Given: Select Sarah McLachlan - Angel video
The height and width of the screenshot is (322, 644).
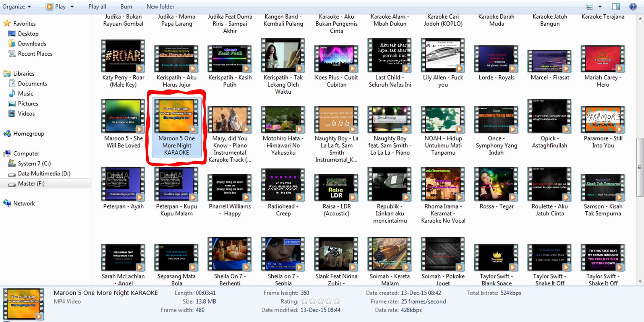Looking at the screenshot, I should click(x=123, y=265).
